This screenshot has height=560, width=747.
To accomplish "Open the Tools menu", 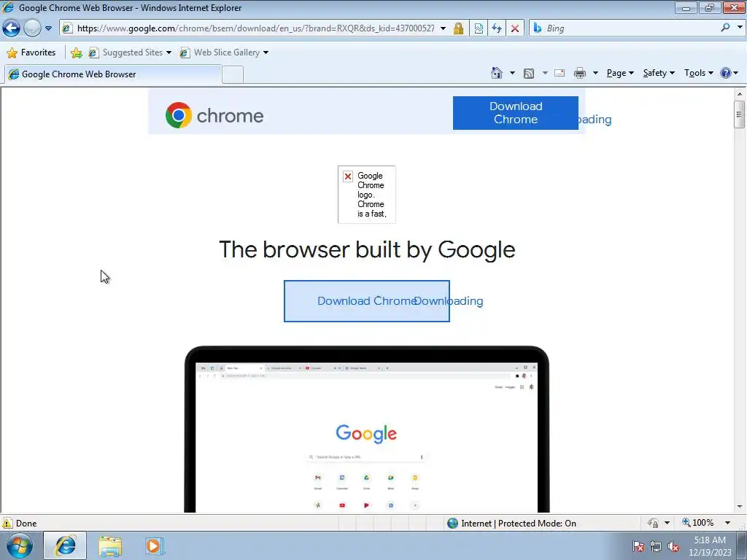I will click(x=698, y=73).
